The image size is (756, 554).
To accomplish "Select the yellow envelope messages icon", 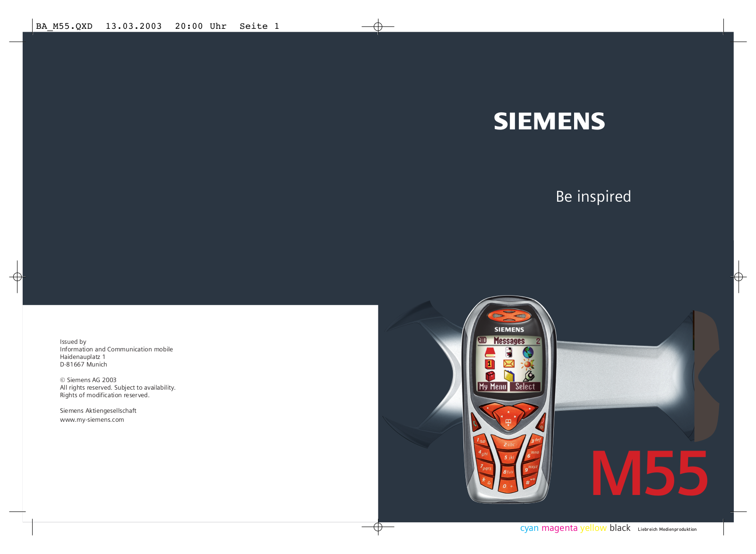I will (x=509, y=364).
